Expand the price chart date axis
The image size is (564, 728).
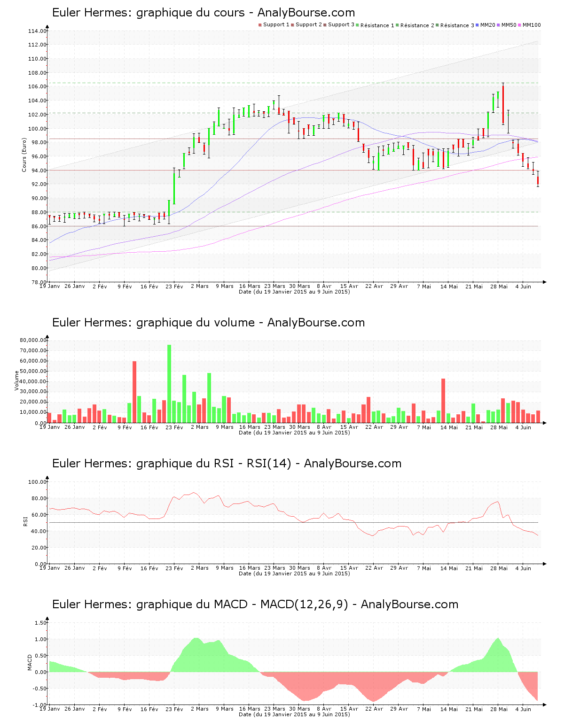pyautogui.click(x=294, y=292)
